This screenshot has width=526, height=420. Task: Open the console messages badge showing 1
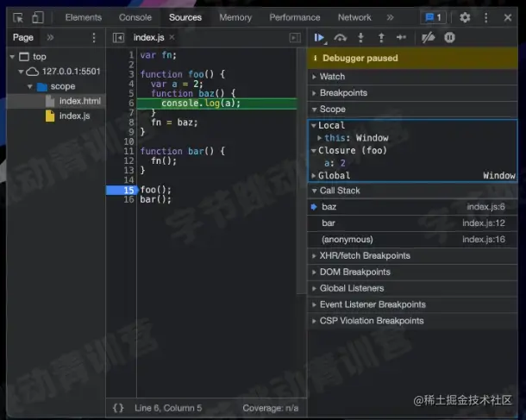click(x=434, y=17)
